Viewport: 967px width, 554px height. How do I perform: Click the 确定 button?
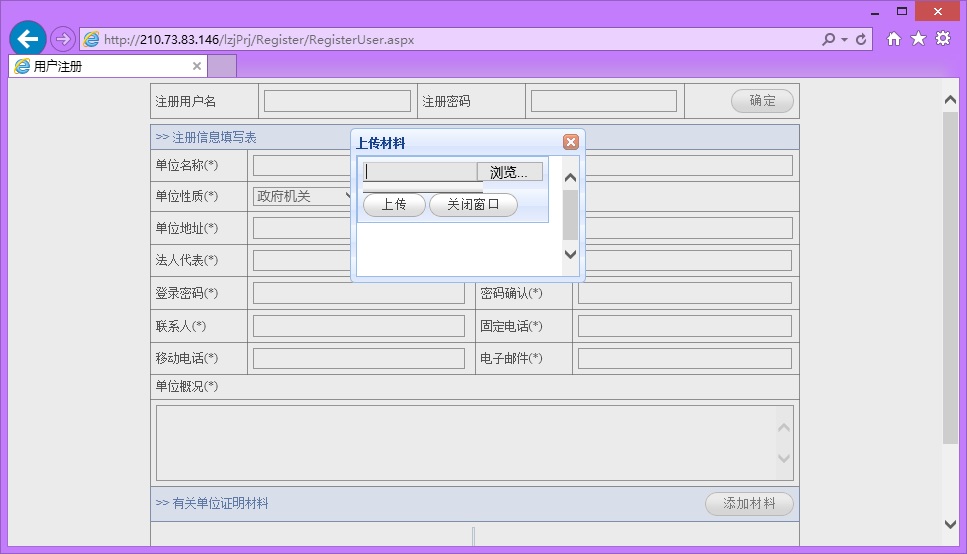(x=762, y=101)
